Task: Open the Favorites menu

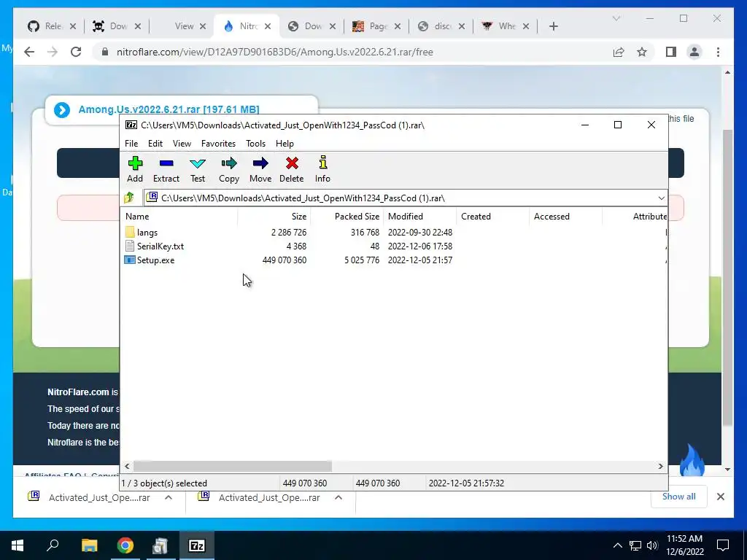Action: click(218, 144)
